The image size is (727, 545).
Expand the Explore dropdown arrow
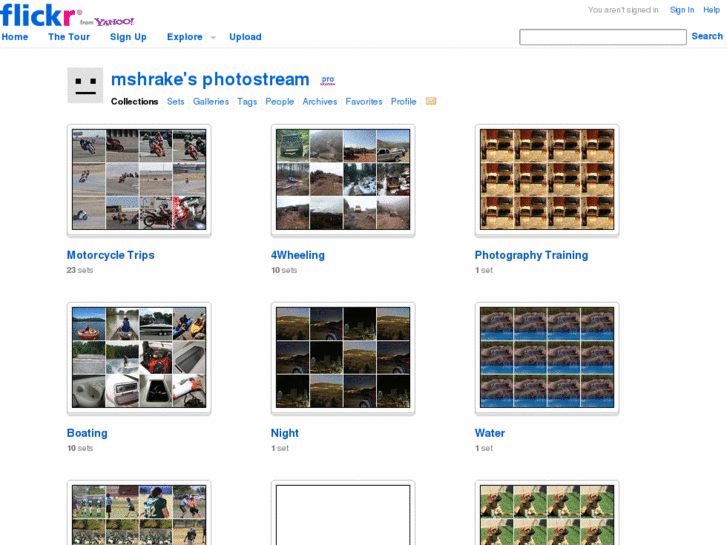213,38
